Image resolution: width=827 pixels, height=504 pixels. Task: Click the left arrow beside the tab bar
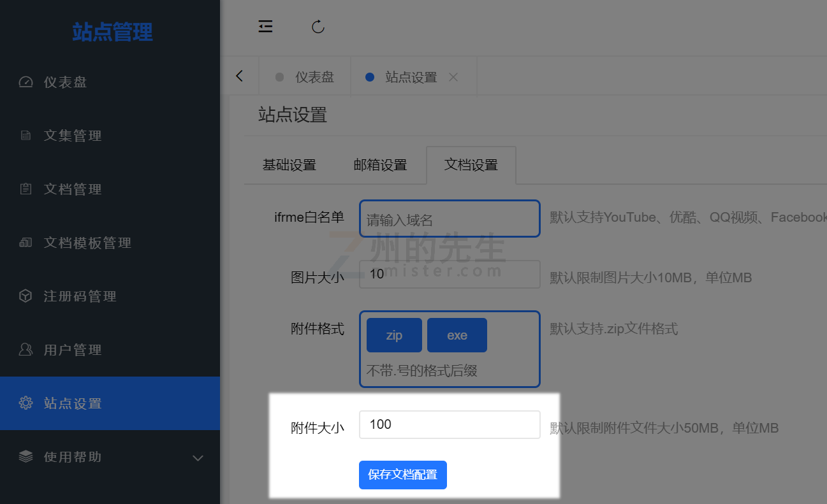240,76
